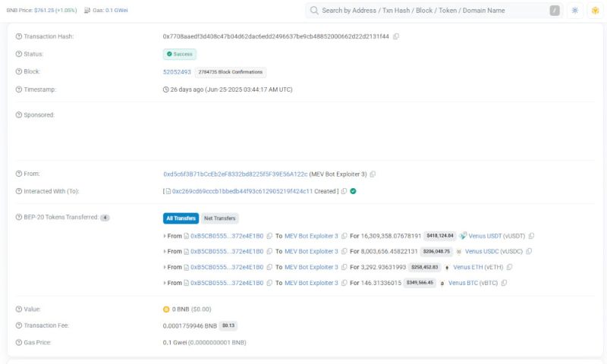Click help icon next to Transaction Hash
Image resolution: width=607 pixels, height=364 pixels.
pos(18,36)
